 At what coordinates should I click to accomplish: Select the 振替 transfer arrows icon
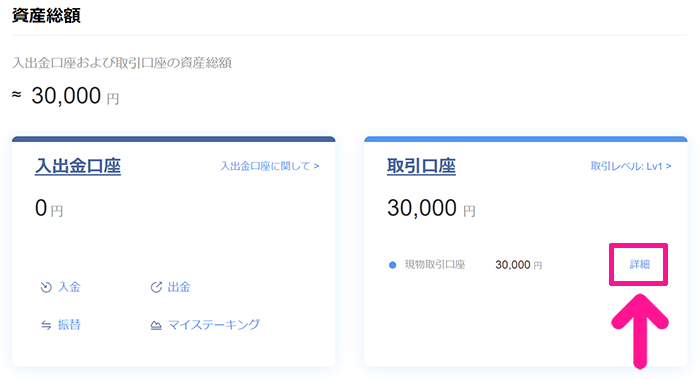click(46, 325)
